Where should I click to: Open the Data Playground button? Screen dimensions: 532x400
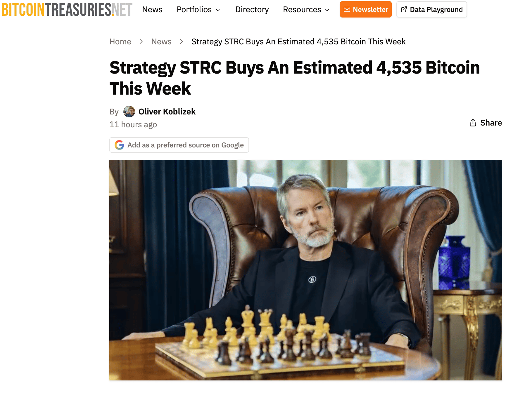coord(432,9)
